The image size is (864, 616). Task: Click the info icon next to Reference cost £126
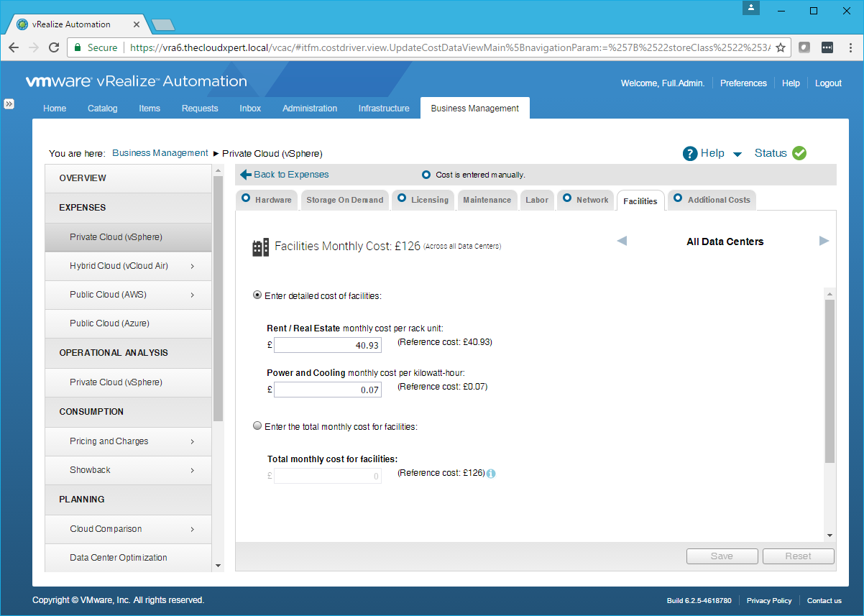coord(492,474)
